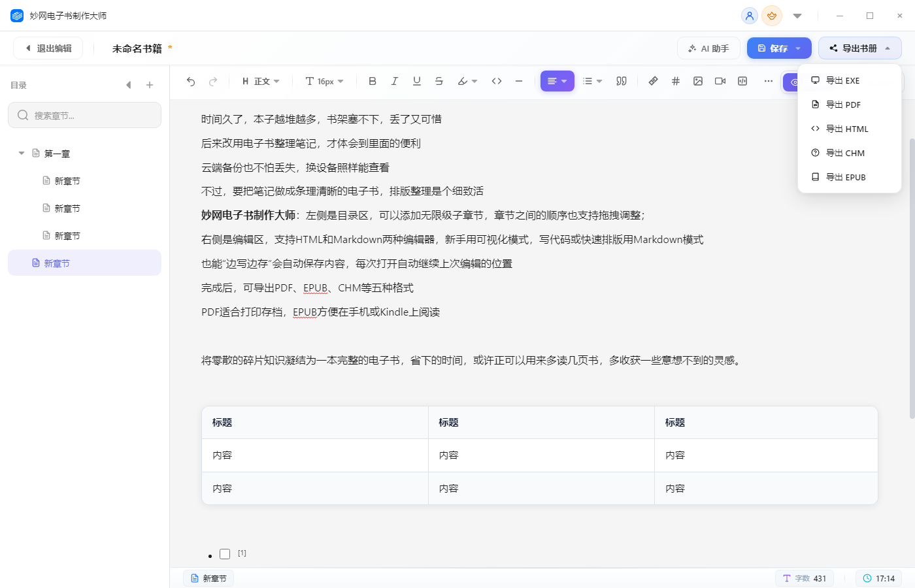
Task: Open the highlighter color dropdown
Action: (467, 81)
